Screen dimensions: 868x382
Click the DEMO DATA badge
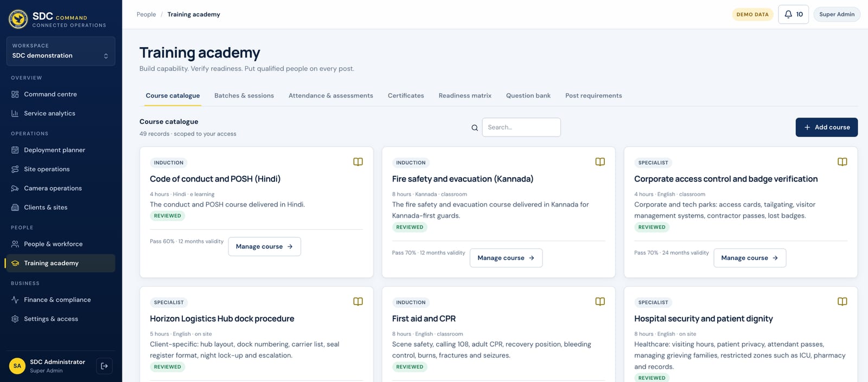[x=752, y=15]
